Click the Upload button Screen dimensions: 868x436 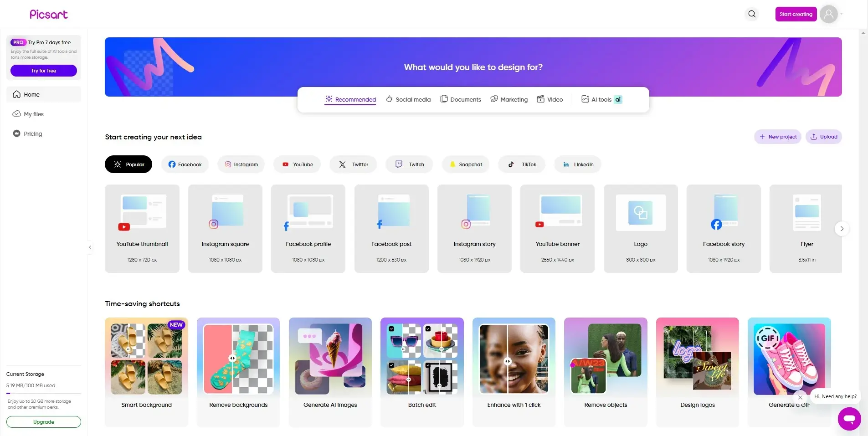coord(824,137)
